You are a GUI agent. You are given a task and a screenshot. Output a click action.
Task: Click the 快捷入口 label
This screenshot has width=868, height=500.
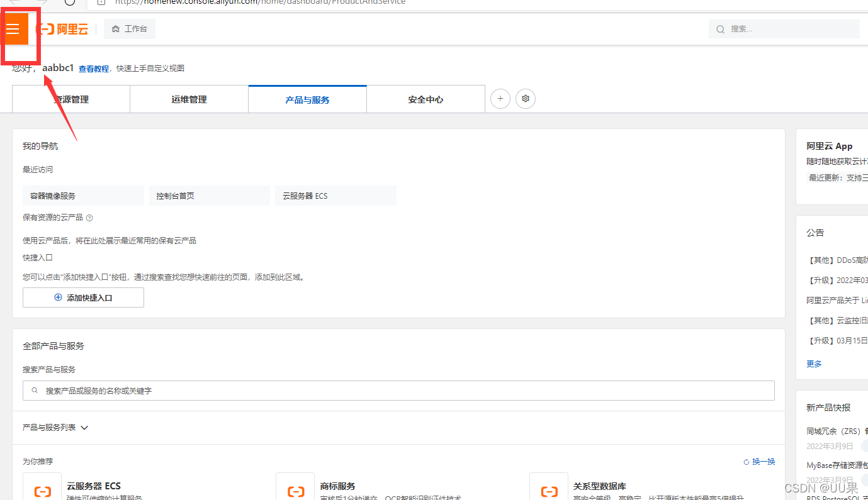(x=38, y=258)
